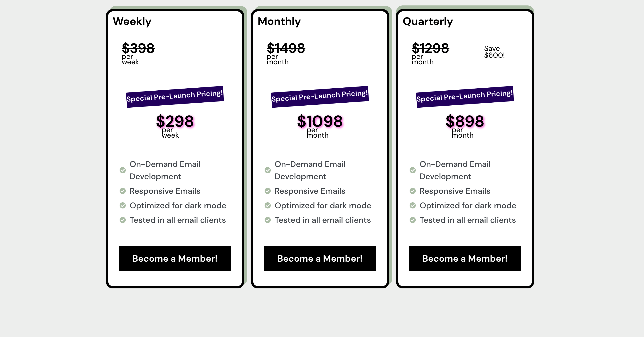Click the Weekly plan Become a Member button
Screen dimensions: 644x337
(x=175, y=258)
